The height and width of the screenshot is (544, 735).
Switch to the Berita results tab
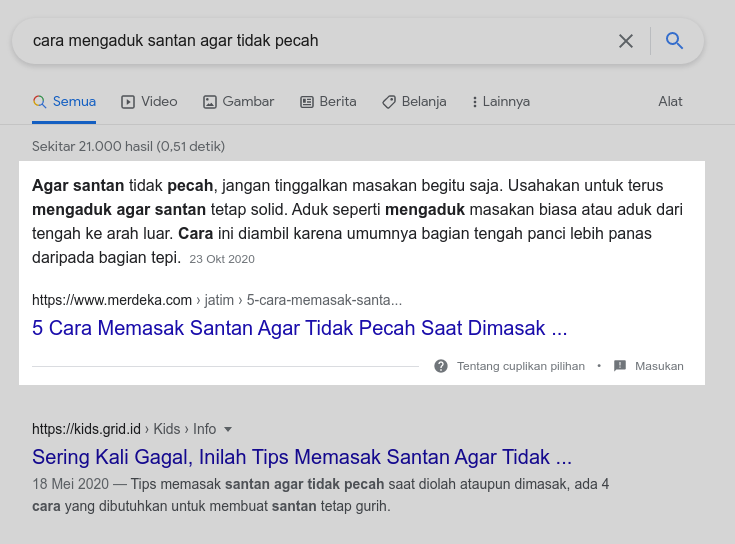point(338,102)
